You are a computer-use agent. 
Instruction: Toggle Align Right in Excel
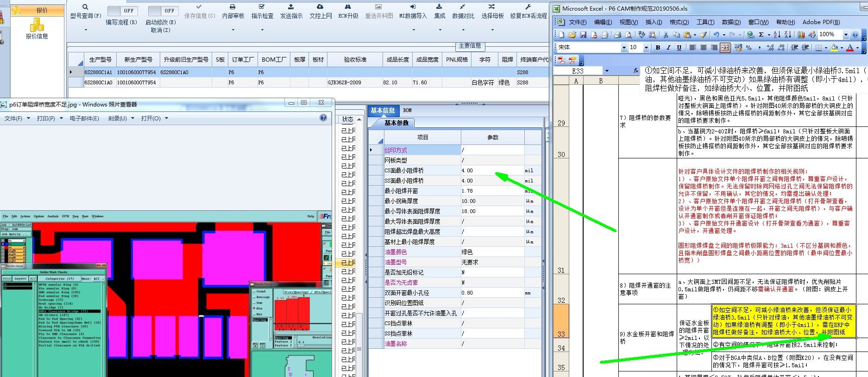714,47
